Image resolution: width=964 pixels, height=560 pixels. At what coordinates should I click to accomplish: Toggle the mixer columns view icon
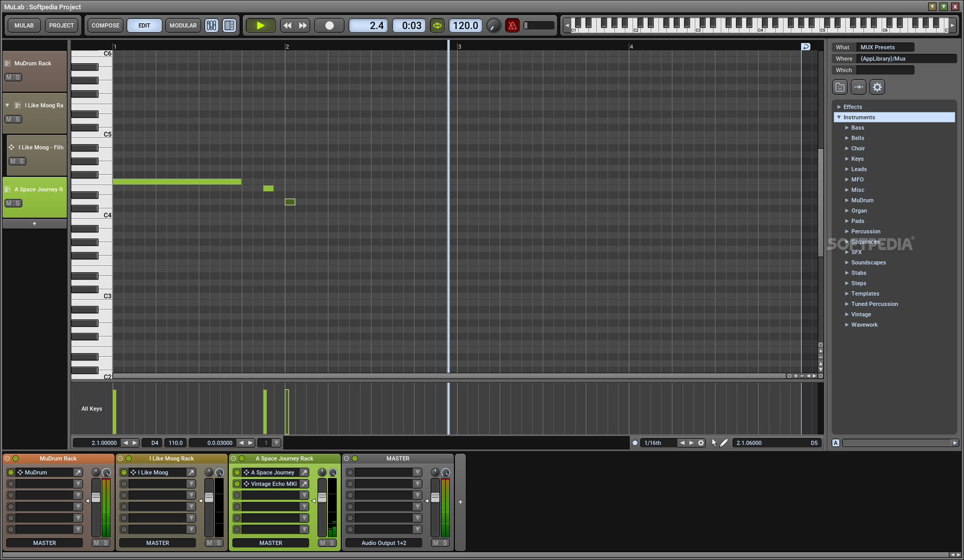coord(212,25)
